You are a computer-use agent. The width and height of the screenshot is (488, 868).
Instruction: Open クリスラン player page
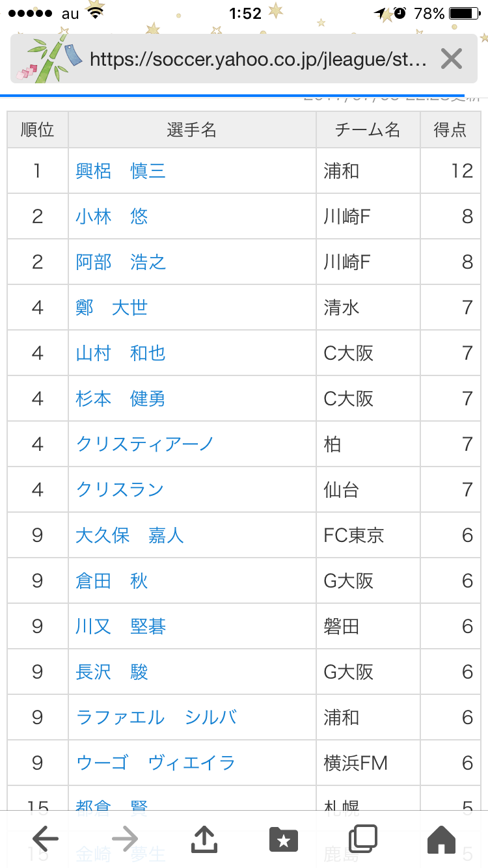[x=120, y=489]
